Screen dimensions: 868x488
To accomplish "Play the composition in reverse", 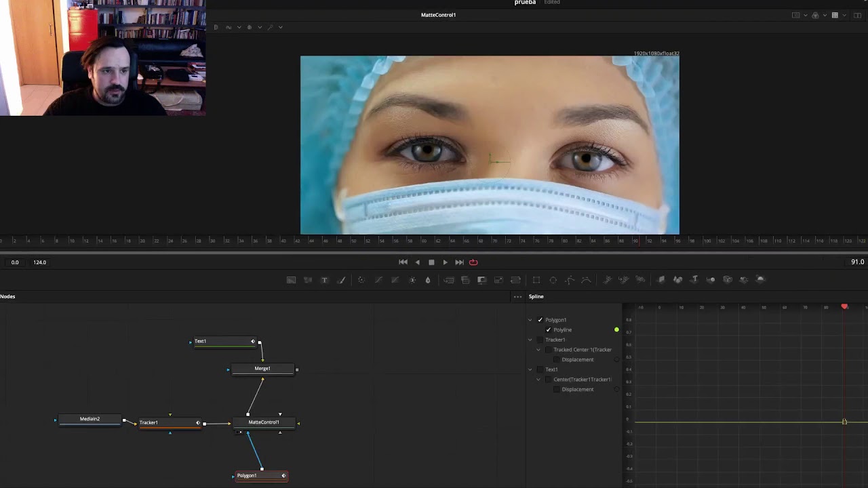I will point(417,262).
